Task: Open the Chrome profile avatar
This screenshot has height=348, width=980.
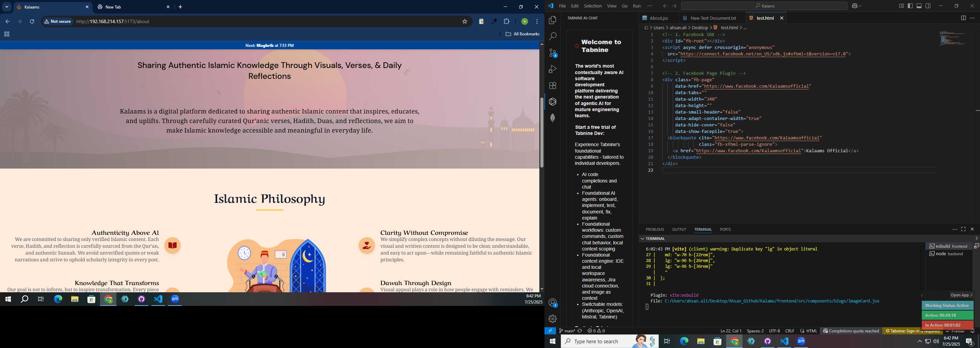Action: 524,21
